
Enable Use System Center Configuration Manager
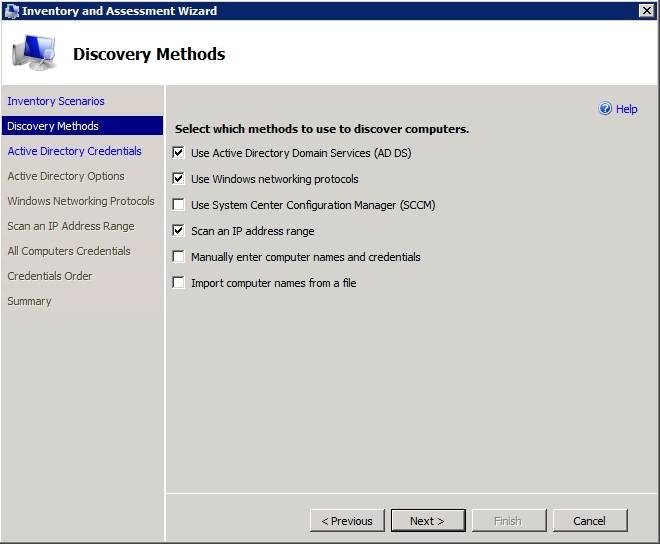coord(178,205)
